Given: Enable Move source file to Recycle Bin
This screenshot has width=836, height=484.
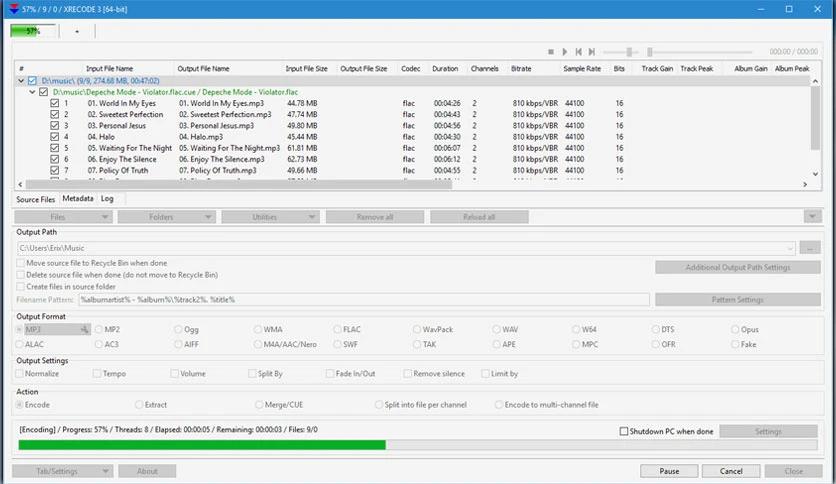Looking at the screenshot, I should (x=20, y=263).
